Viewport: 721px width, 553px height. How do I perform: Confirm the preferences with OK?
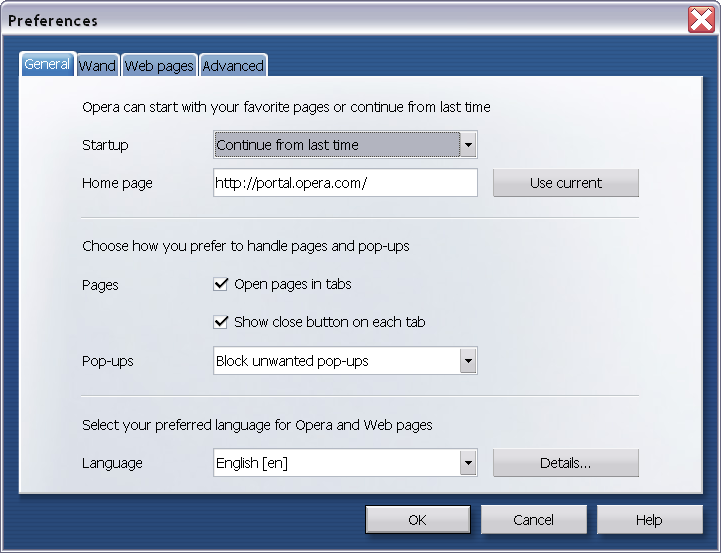click(x=417, y=520)
